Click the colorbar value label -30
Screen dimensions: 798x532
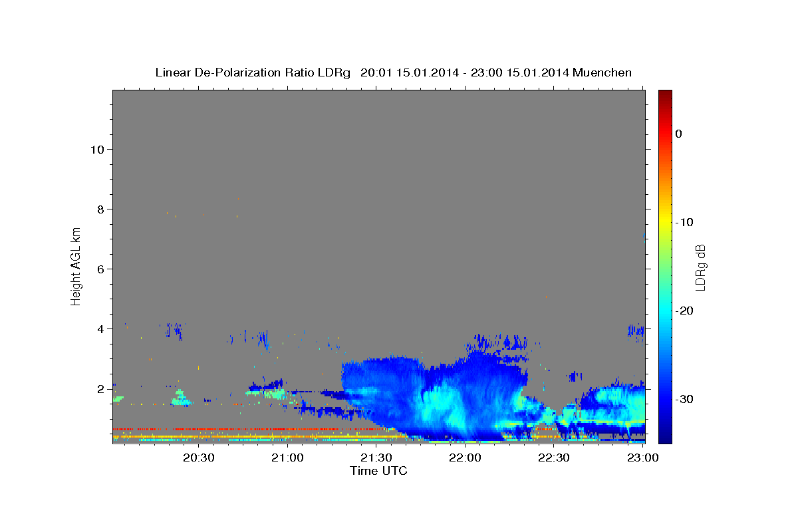tap(685, 399)
